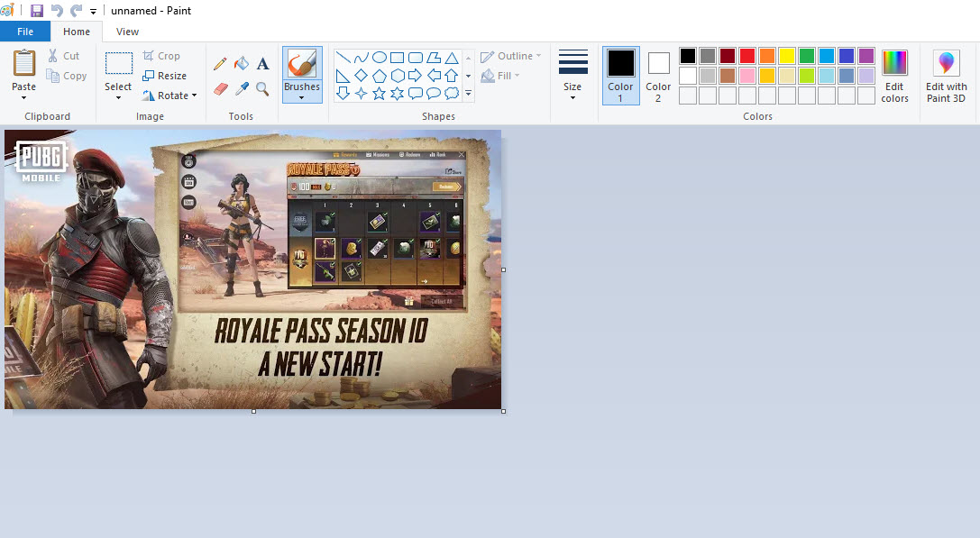Select the Magnifier tool
980x538 pixels.
point(263,89)
